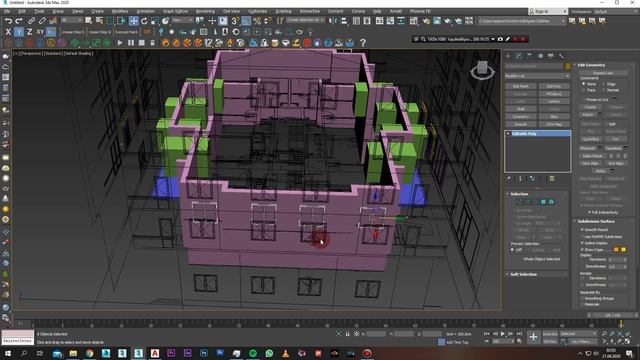Select Element sub-object level icon
The height and width of the screenshot is (360, 640).
tap(551, 202)
